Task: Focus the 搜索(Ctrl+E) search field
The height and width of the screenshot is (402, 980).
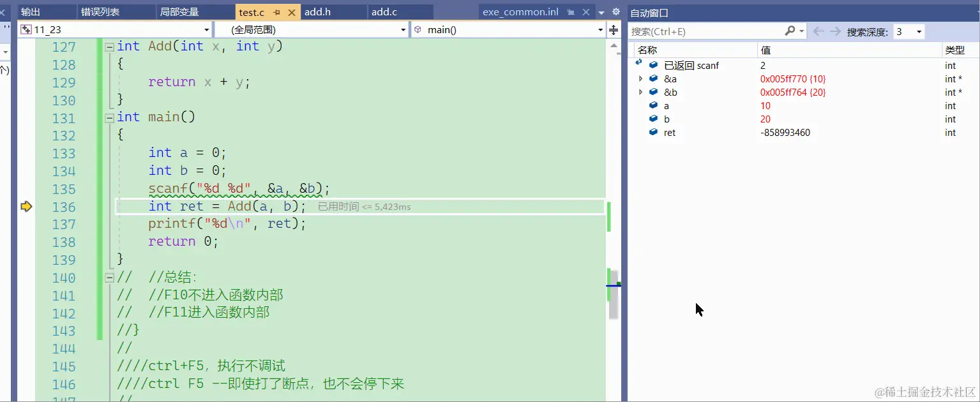Action: [x=705, y=31]
